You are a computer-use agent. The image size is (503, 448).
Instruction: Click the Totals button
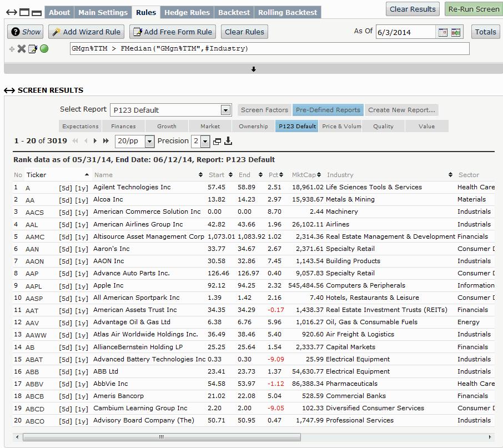coord(485,32)
